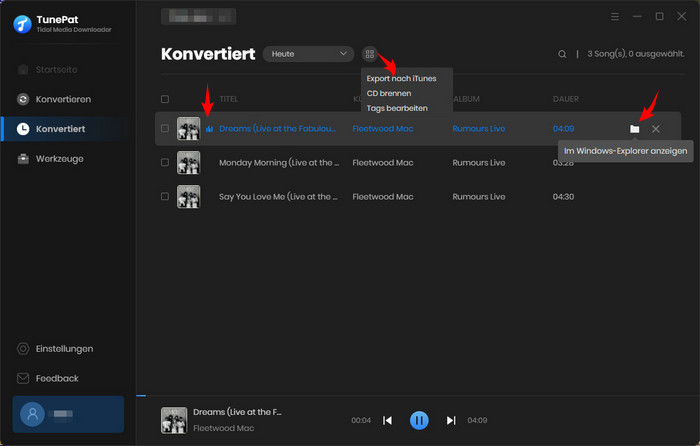Choose Export nach iTunes

401,79
